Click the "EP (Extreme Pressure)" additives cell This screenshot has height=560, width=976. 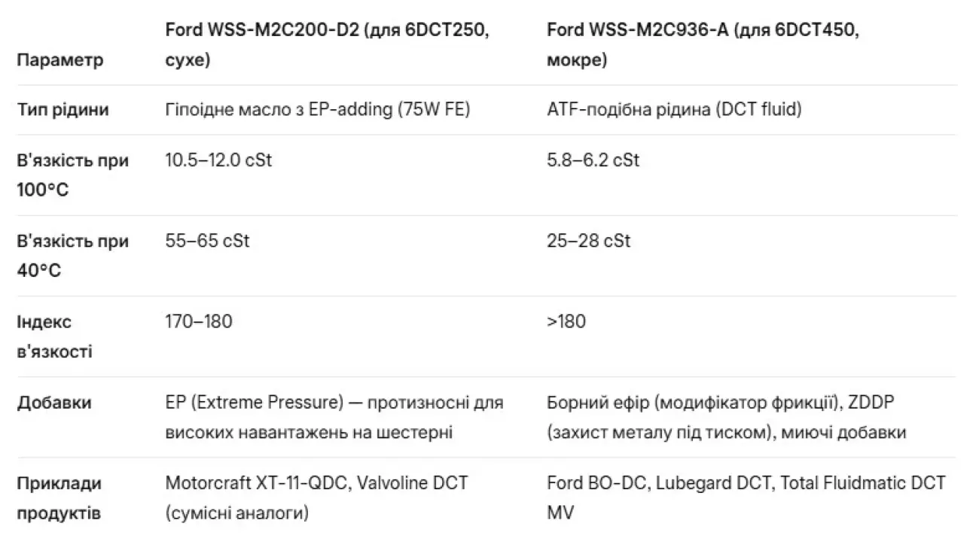coord(334,418)
